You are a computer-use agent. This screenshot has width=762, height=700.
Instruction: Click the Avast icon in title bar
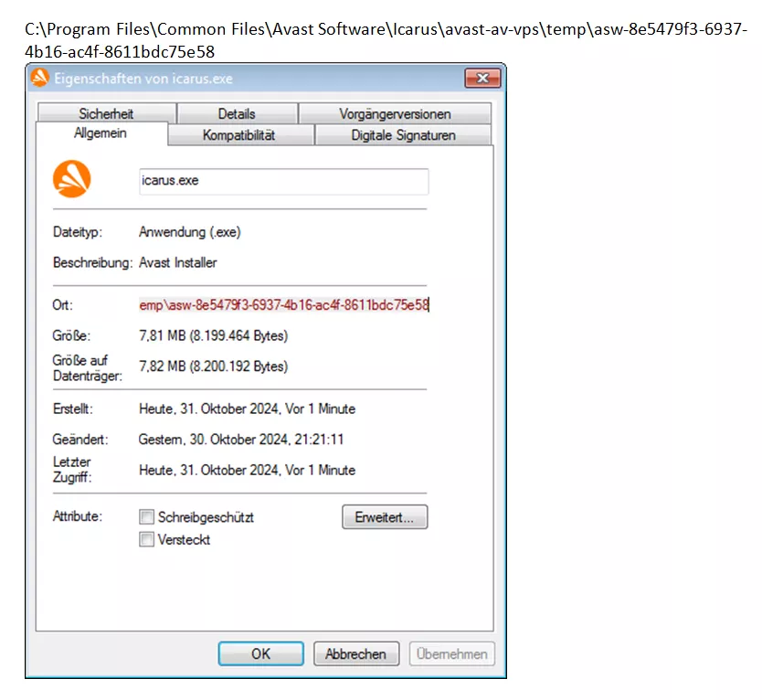click(40, 78)
